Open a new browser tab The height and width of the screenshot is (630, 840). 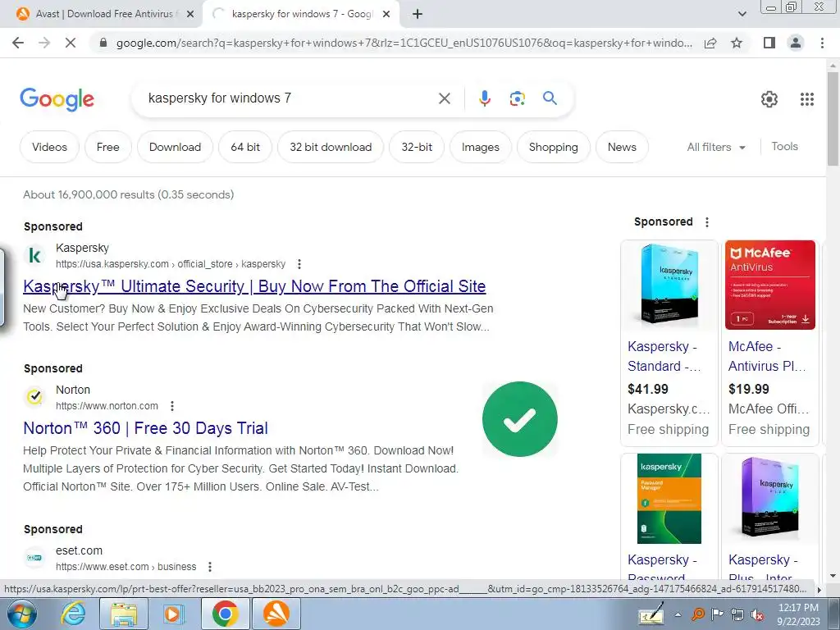click(x=418, y=14)
